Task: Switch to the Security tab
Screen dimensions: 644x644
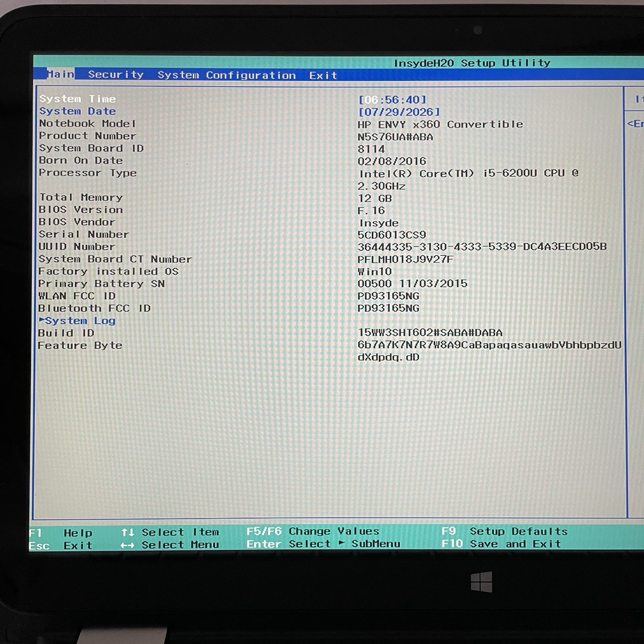Action: [x=116, y=74]
